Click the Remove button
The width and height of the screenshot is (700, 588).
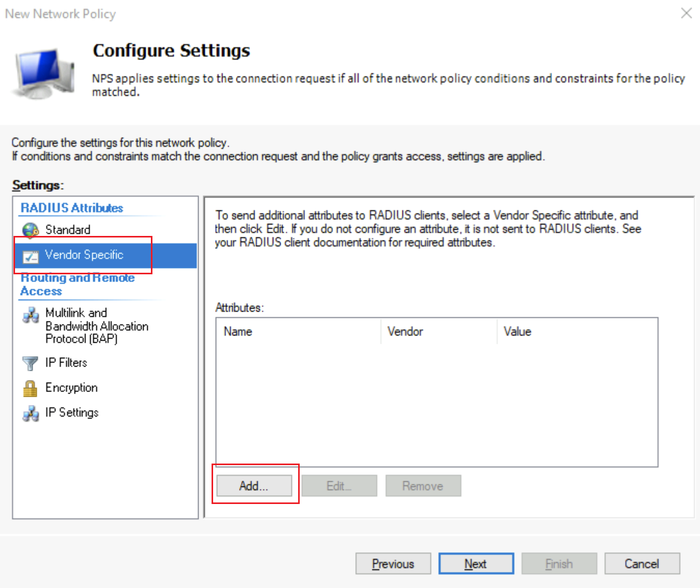click(423, 486)
